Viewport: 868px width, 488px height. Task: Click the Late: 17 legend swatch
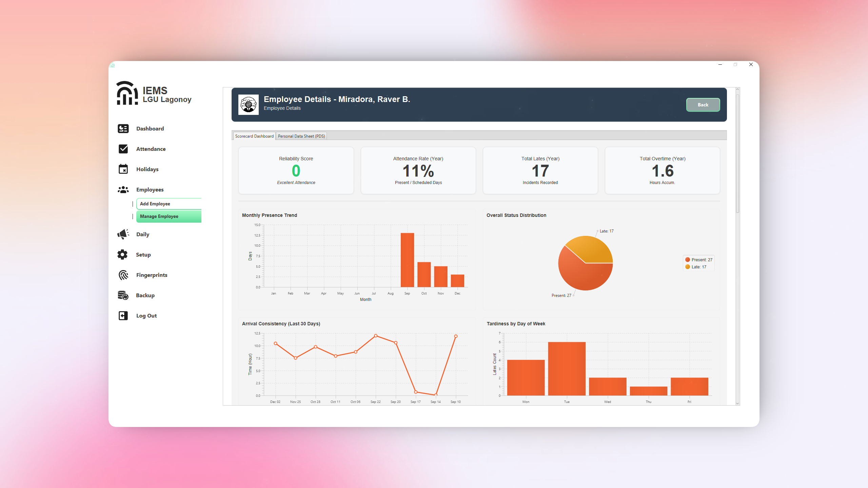coord(688,267)
